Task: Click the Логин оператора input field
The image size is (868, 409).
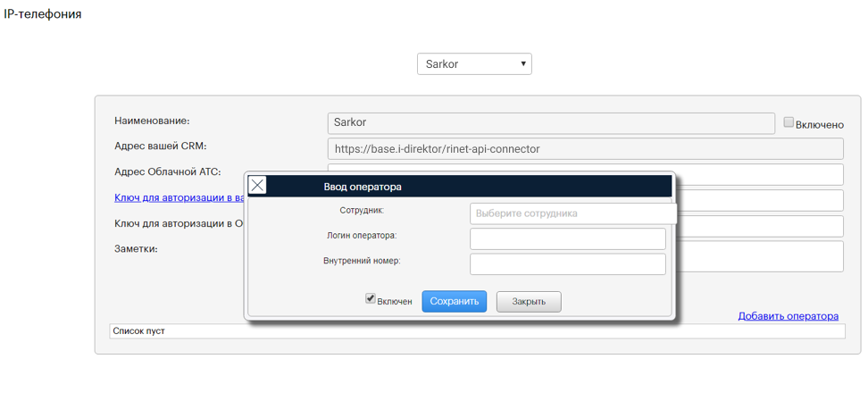Action: [567, 238]
